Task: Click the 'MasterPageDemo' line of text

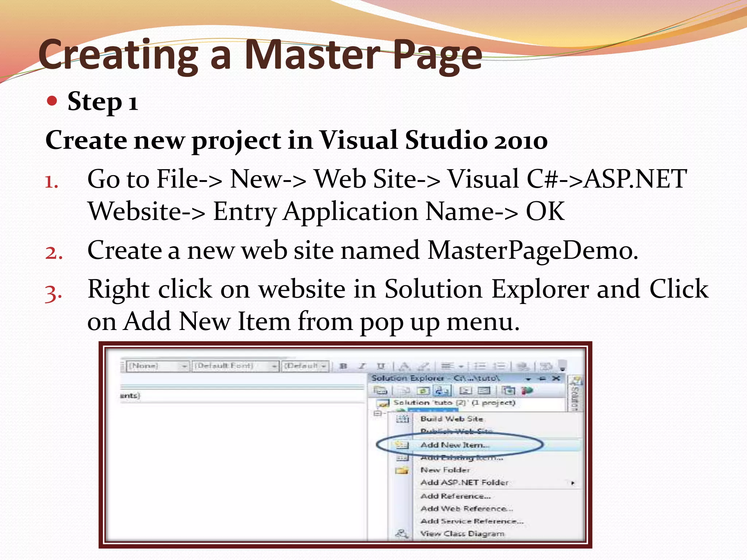Action: pyautogui.click(x=363, y=251)
